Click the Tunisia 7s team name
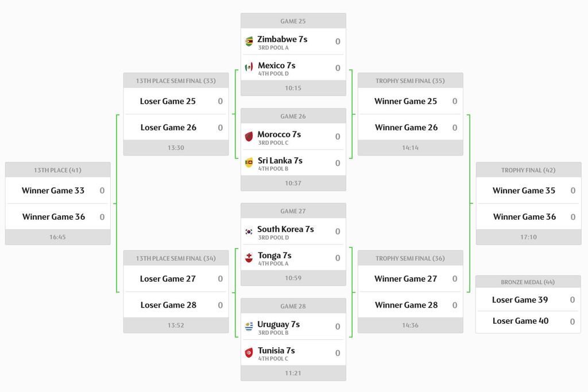The image size is (588, 392). [276, 350]
